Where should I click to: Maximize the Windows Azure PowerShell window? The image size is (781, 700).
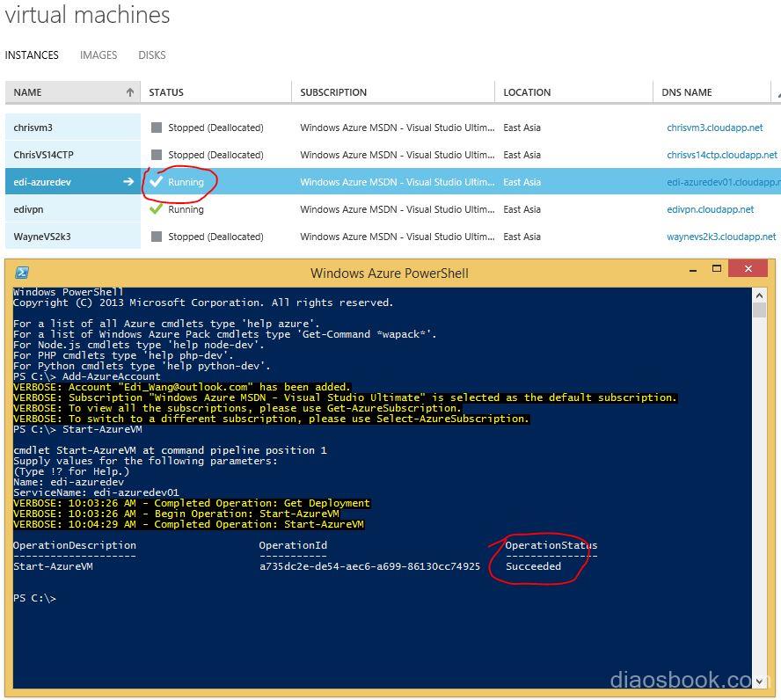pyautogui.click(x=717, y=269)
